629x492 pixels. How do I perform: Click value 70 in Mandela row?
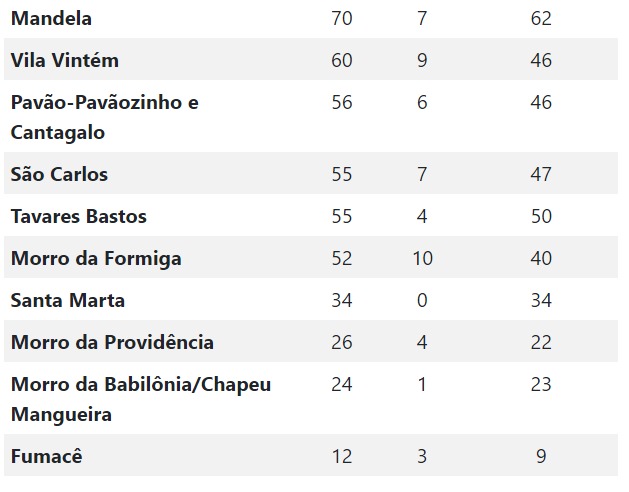(x=342, y=18)
